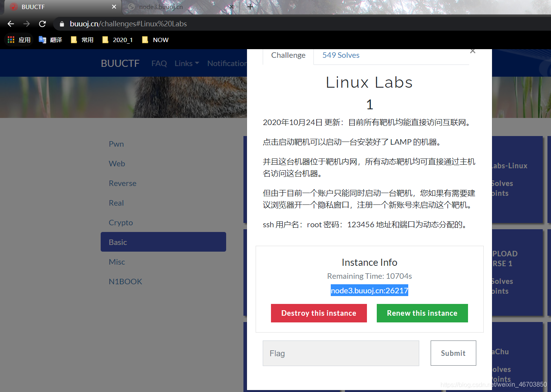Image resolution: width=551 pixels, height=392 pixels.
Task: Click the padlock site info icon
Action: 62,24
